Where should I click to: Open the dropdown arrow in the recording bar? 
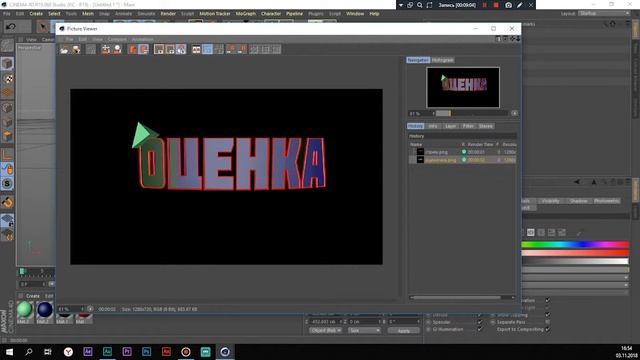401,5
